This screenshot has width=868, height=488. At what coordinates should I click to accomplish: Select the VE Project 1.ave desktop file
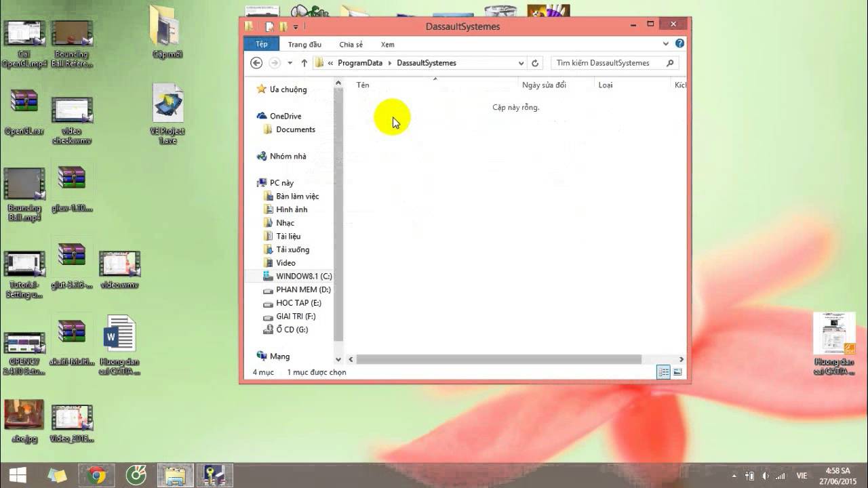coord(167,114)
